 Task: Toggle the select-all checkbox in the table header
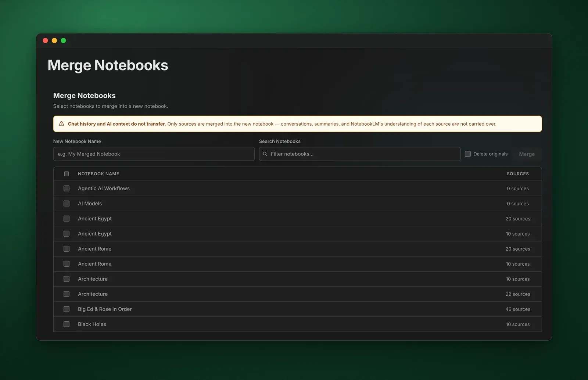coord(67,174)
